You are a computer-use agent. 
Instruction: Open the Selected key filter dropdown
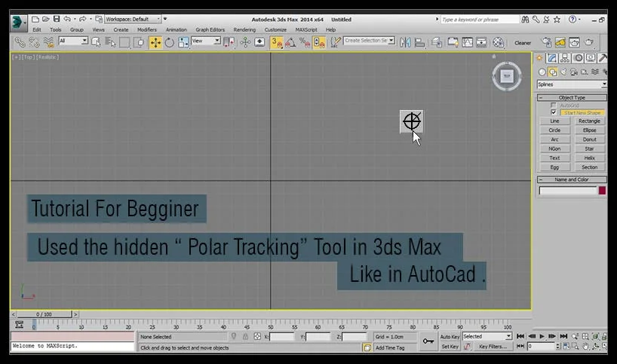click(x=487, y=336)
